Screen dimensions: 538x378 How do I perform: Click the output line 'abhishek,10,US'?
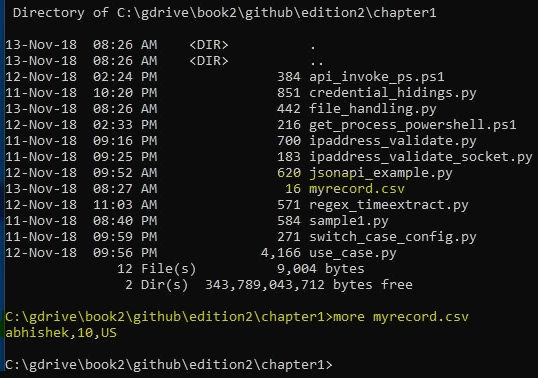(61, 333)
